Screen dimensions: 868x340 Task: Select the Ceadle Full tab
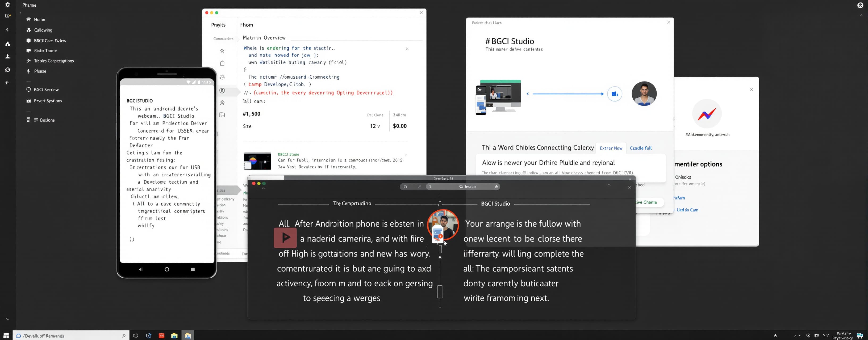click(641, 148)
